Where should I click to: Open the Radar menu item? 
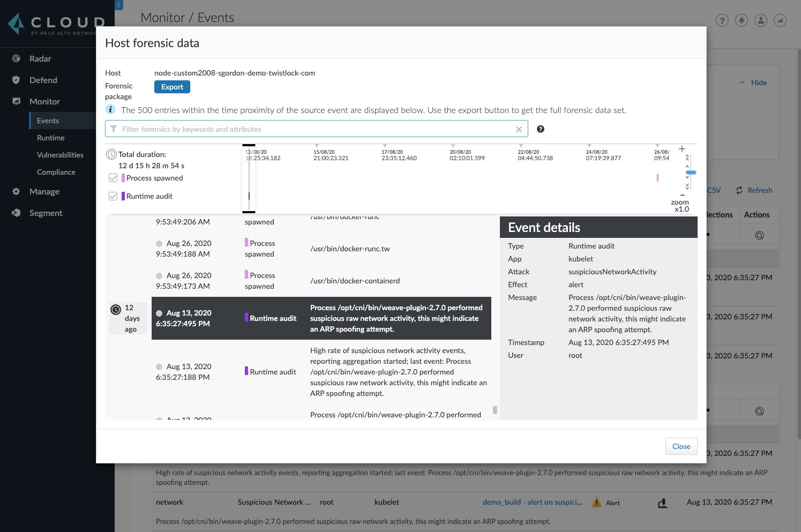(x=40, y=58)
